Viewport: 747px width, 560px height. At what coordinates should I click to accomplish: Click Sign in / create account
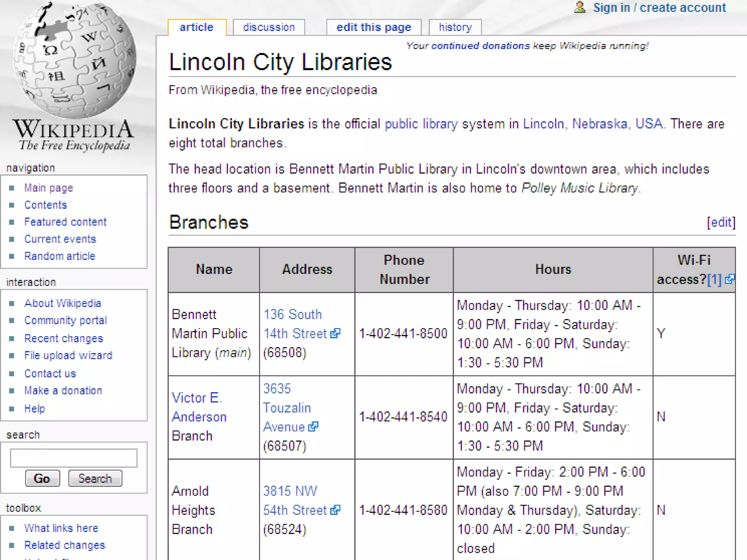[x=659, y=7]
